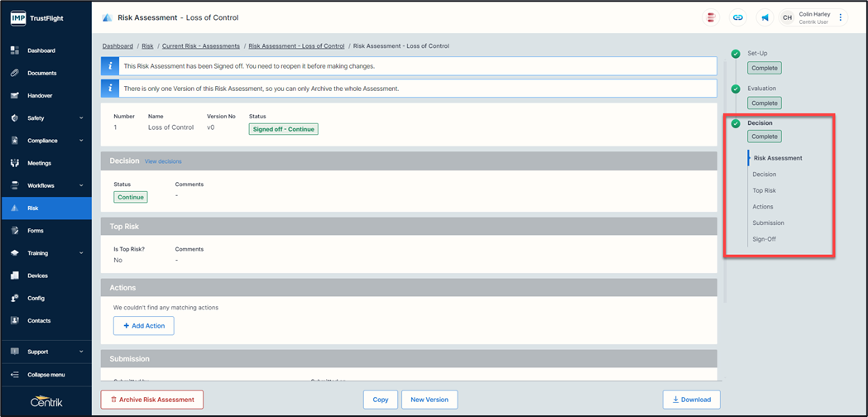Open Handover in the sidebar
868x417 pixels.
pos(40,96)
